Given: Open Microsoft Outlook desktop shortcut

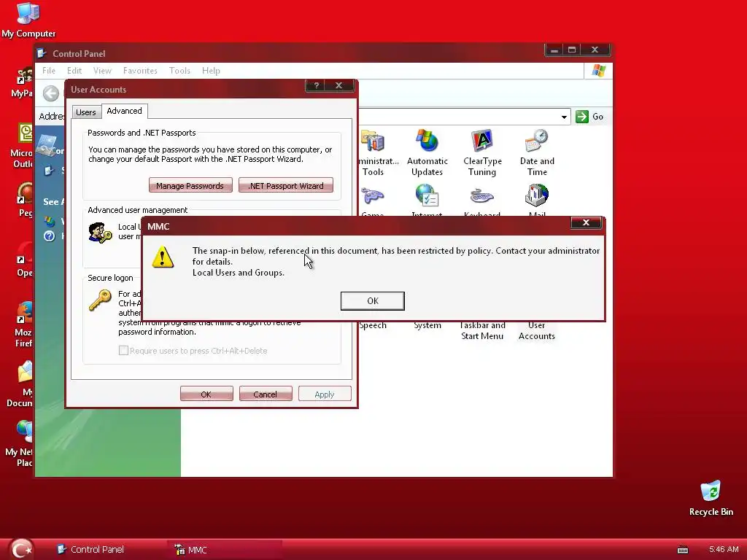Looking at the screenshot, I should (22, 146).
